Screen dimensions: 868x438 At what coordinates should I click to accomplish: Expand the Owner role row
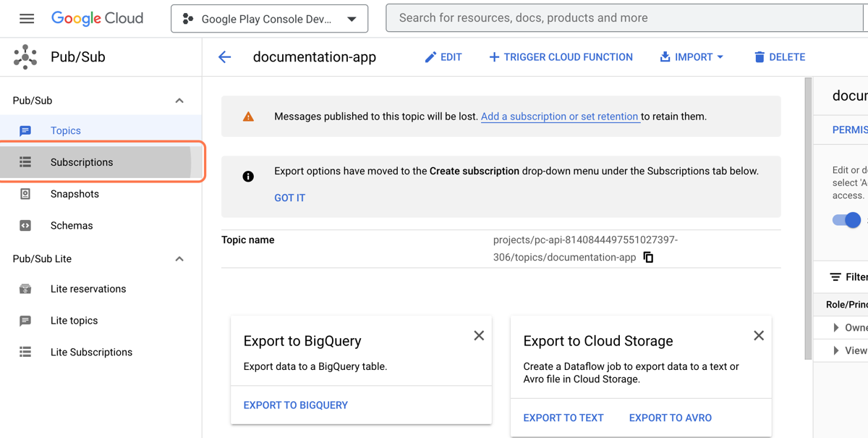(x=836, y=328)
